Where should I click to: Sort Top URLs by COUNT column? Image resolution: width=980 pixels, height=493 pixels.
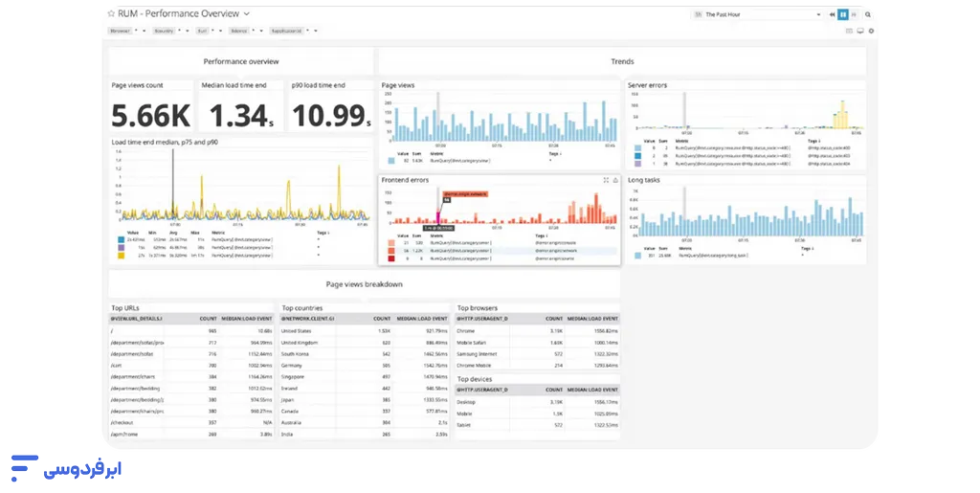coord(208,319)
